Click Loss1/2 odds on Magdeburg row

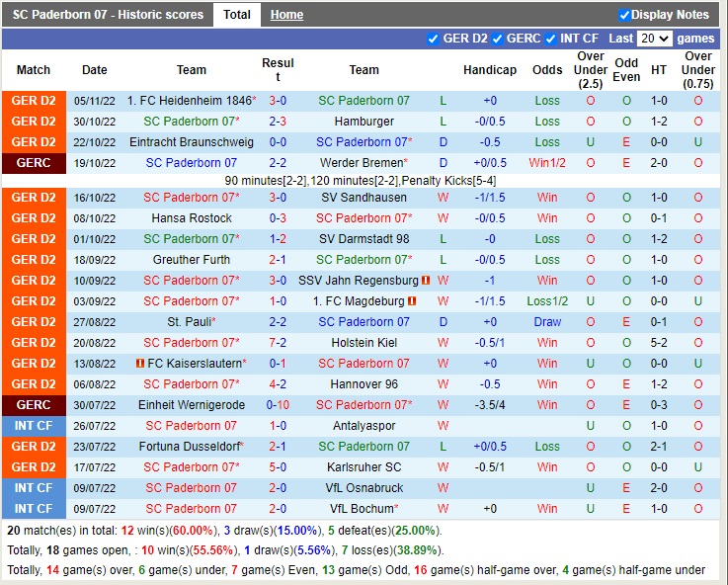pos(547,301)
